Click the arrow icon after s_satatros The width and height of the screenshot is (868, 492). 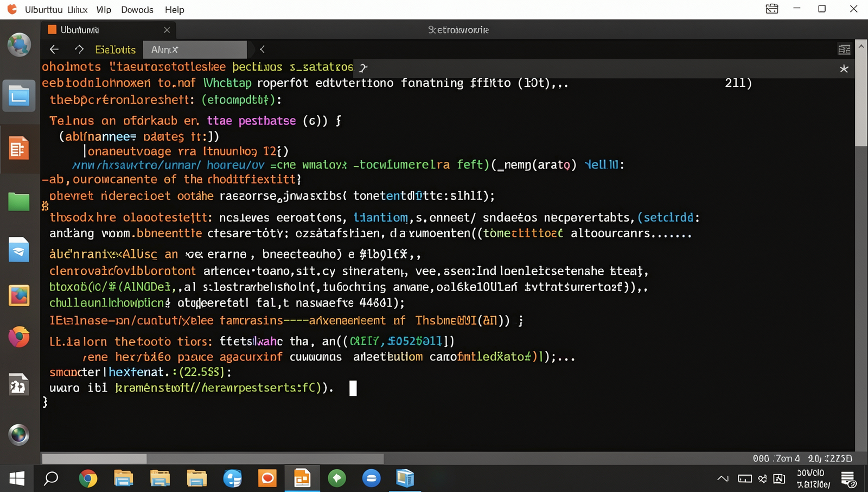click(363, 68)
